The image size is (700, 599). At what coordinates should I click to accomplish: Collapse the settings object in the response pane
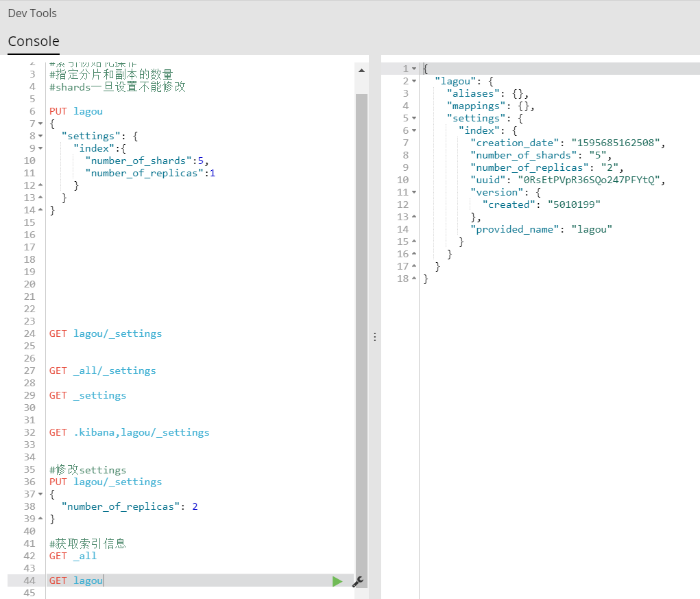413,117
